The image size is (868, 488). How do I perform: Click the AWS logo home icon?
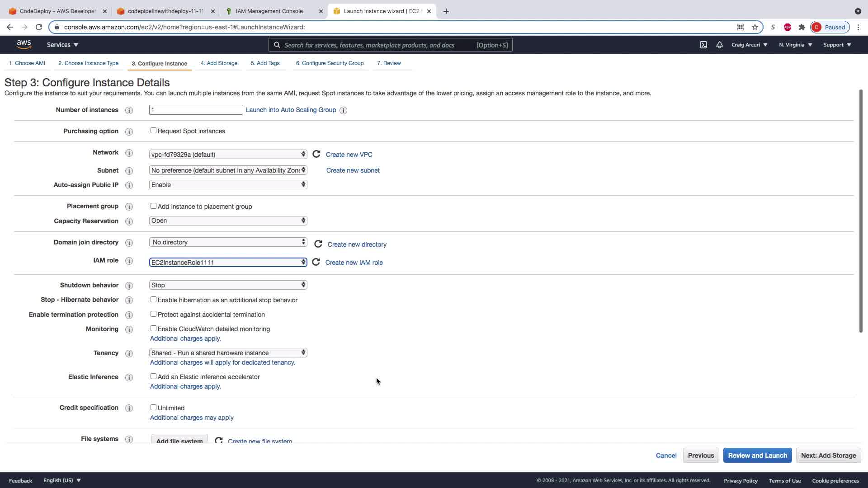click(24, 44)
